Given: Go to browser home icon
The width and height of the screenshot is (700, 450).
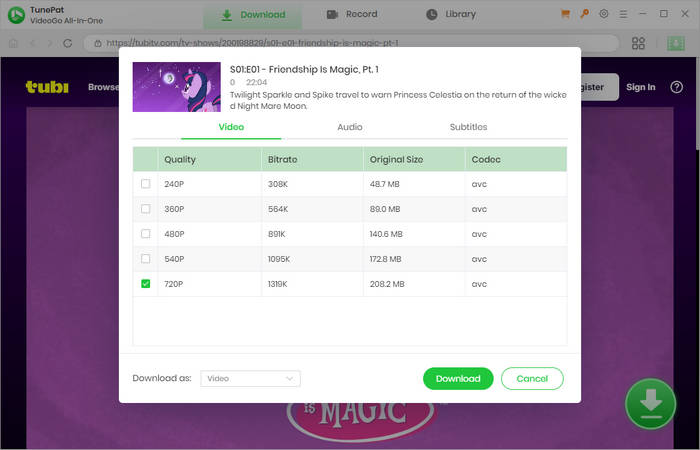Looking at the screenshot, I should click(13, 43).
